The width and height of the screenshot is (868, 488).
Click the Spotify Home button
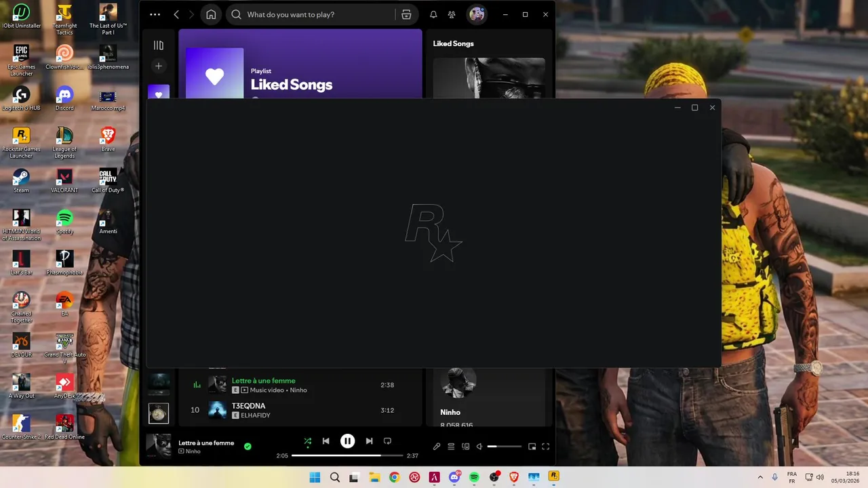pos(211,14)
